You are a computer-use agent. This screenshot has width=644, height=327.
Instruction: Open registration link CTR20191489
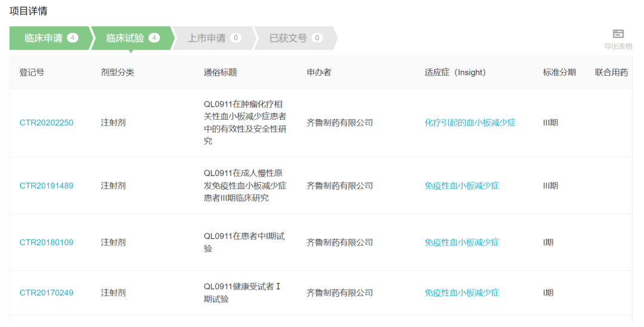tap(47, 186)
